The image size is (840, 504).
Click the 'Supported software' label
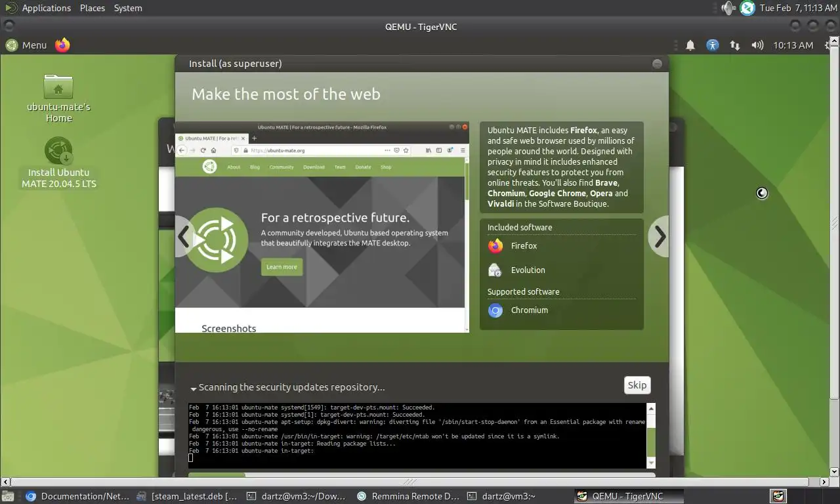pyautogui.click(x=524, y=292)
